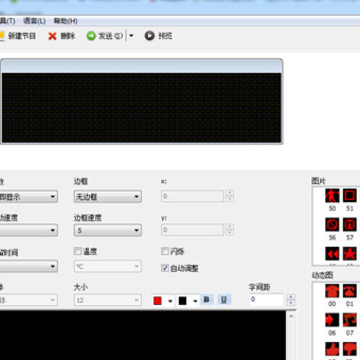Click the 动态图 animated images label
Image resolution: width=360 pixels, height=360 pixels.
[x=322, y=275]
